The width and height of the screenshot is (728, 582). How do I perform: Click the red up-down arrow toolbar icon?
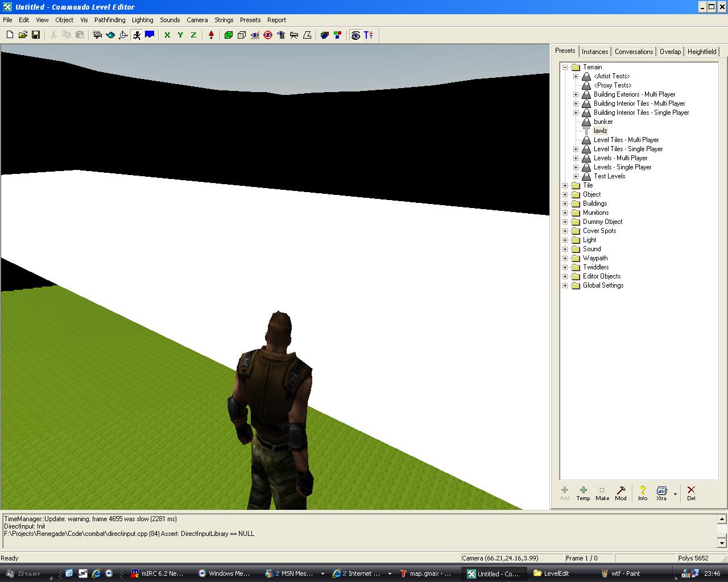click(211, 35)
